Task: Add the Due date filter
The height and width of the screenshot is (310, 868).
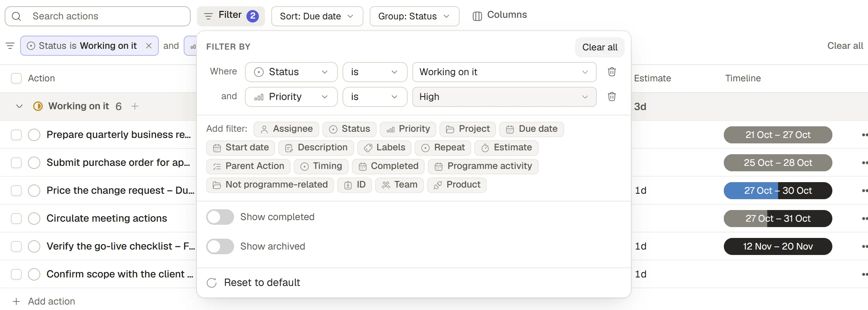Action: [532, 129]
